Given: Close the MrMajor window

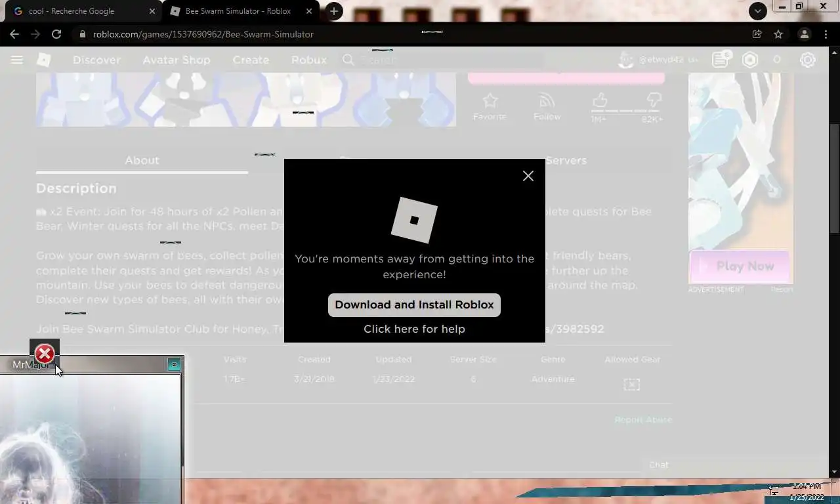Looking at the screenshot, I should pyautogui.click(x=174, y=364).
